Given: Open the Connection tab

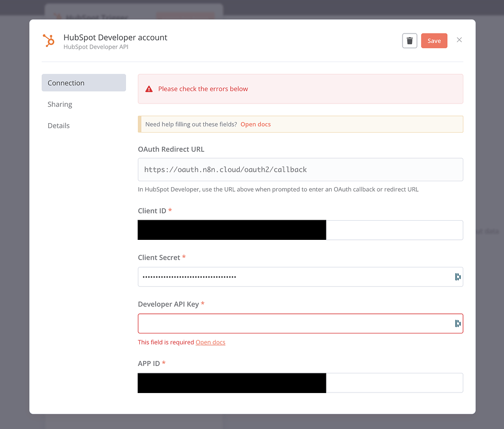Looking at the screenshot, I should pos(84,83).
